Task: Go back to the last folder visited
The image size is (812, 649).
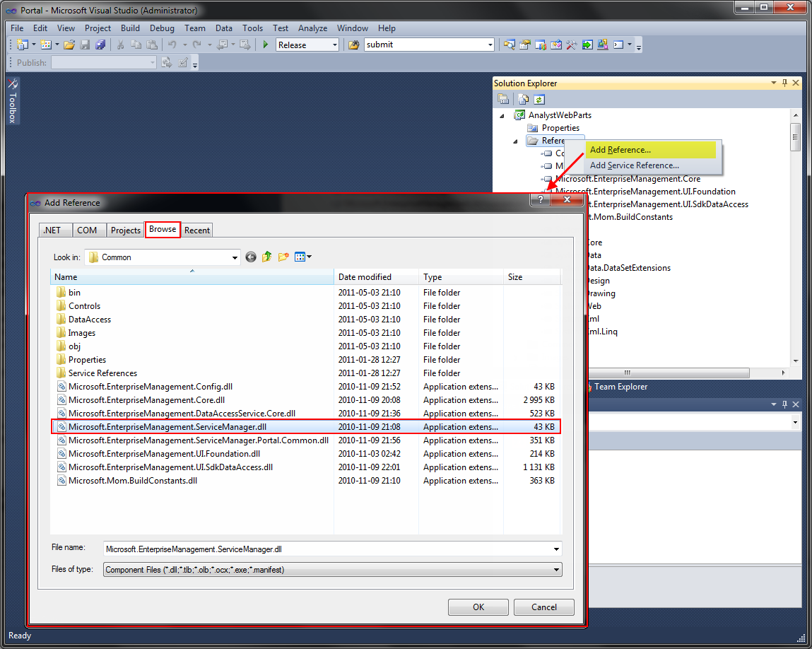Action: tap(251, 257)
